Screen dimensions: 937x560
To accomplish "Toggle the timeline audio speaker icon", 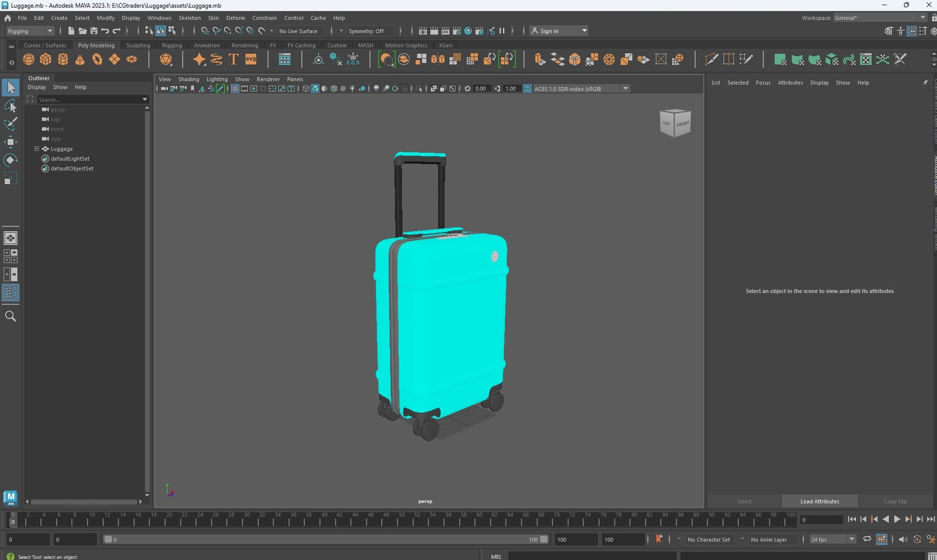I will (x=903, y=539).
